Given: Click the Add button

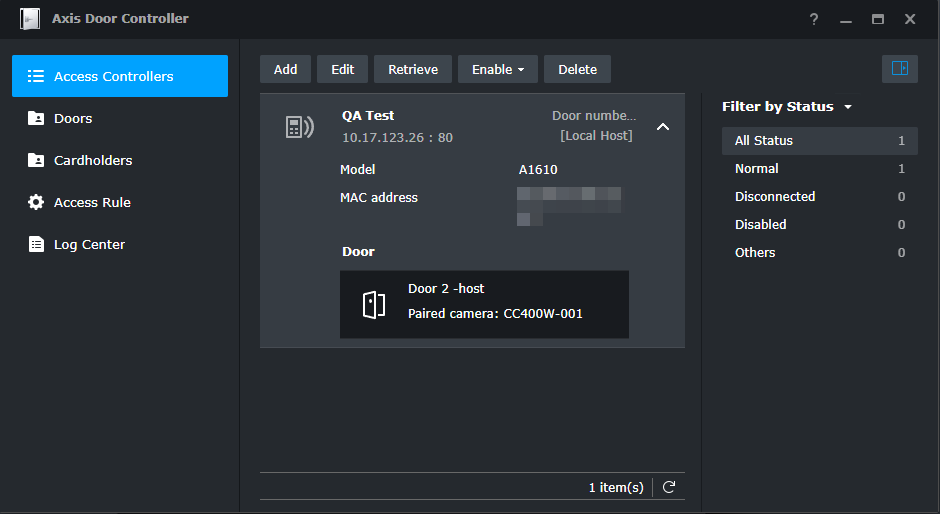Looking at the screenshot, I should click(285, 69).
